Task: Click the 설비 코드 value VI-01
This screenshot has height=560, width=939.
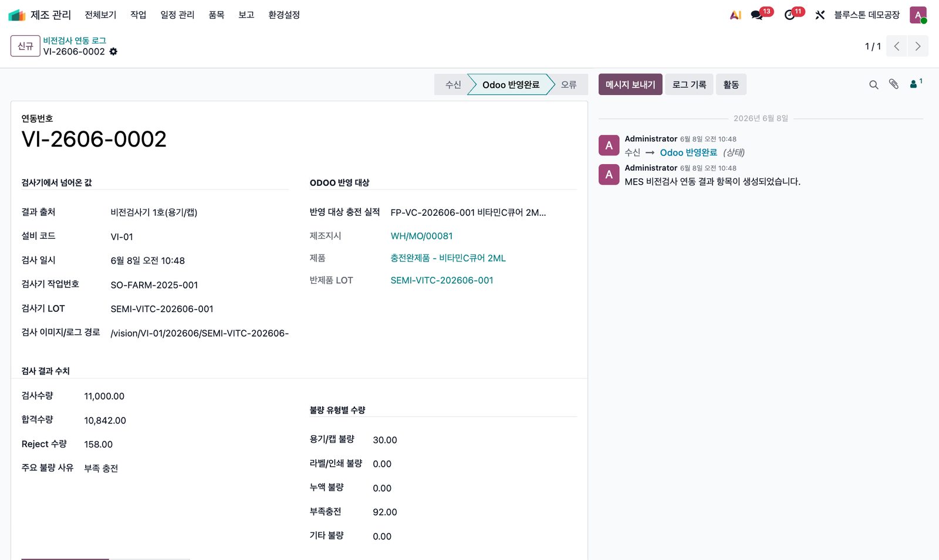Action: click(121, 237)
